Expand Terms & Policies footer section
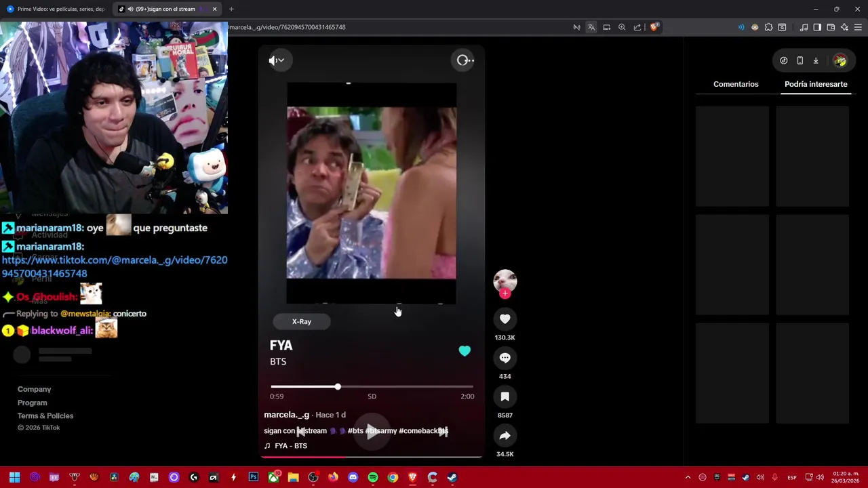868x488 pixels. [45, 415]
